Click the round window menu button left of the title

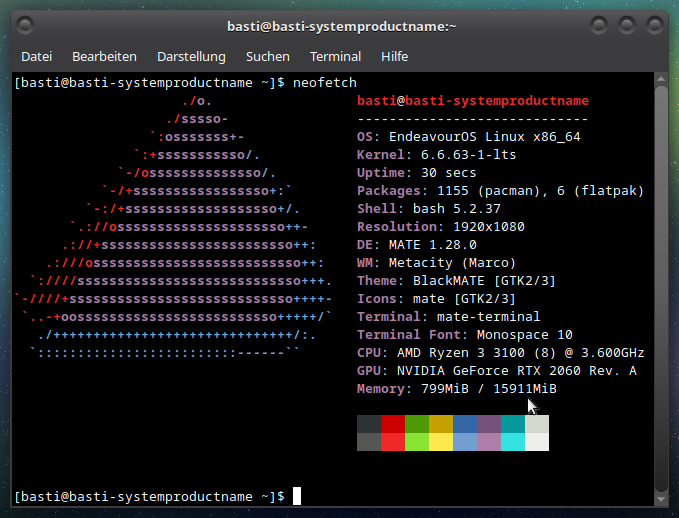[x=25, y=26]
